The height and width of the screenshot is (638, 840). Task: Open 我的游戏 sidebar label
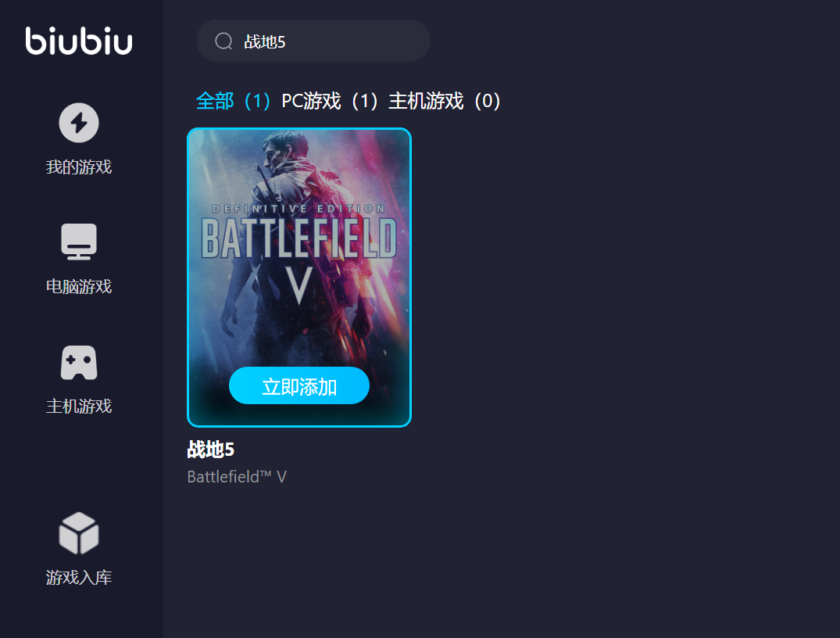79,167
